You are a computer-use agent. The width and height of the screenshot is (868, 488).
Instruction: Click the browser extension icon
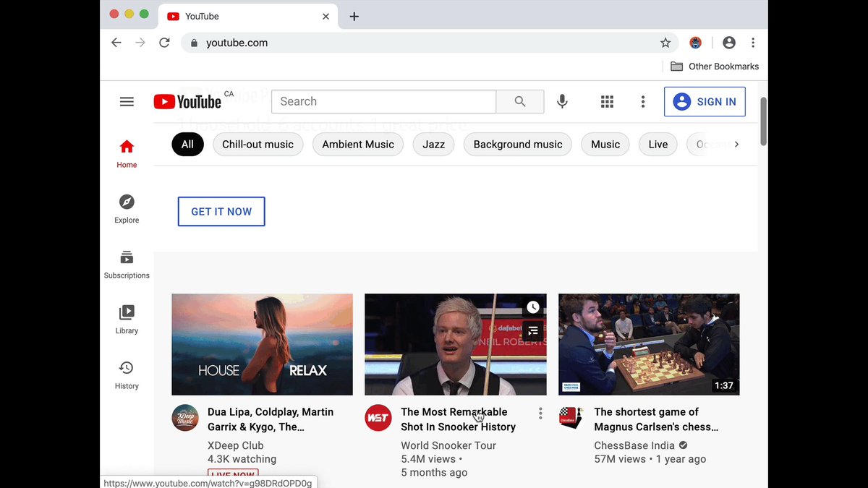(695, 43)
